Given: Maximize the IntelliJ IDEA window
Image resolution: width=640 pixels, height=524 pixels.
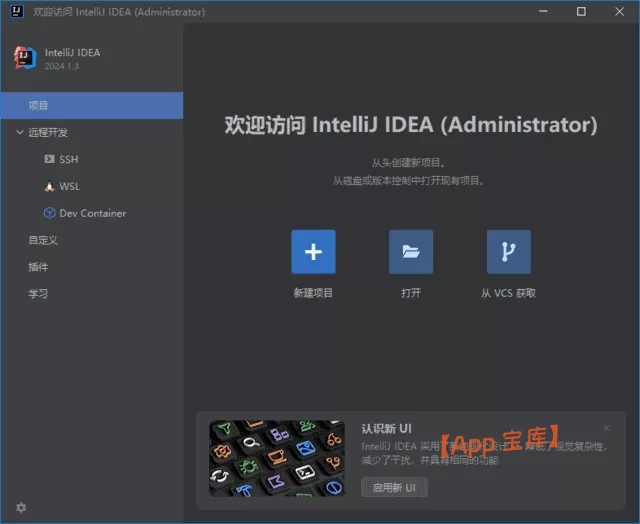Looking at the screenshot, I should (x=581, y=11).
